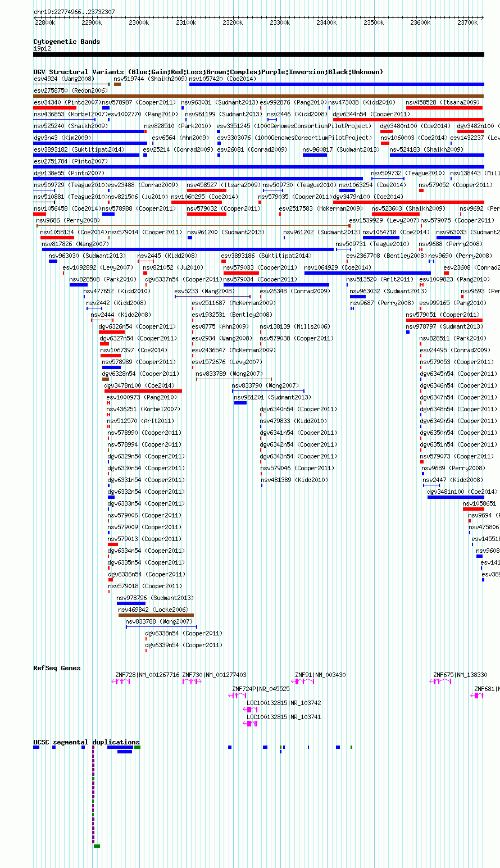Select variant nsv458528 (Itsara2009)
The width and height of the screenshot is (500, 868).
coord(443,102)
